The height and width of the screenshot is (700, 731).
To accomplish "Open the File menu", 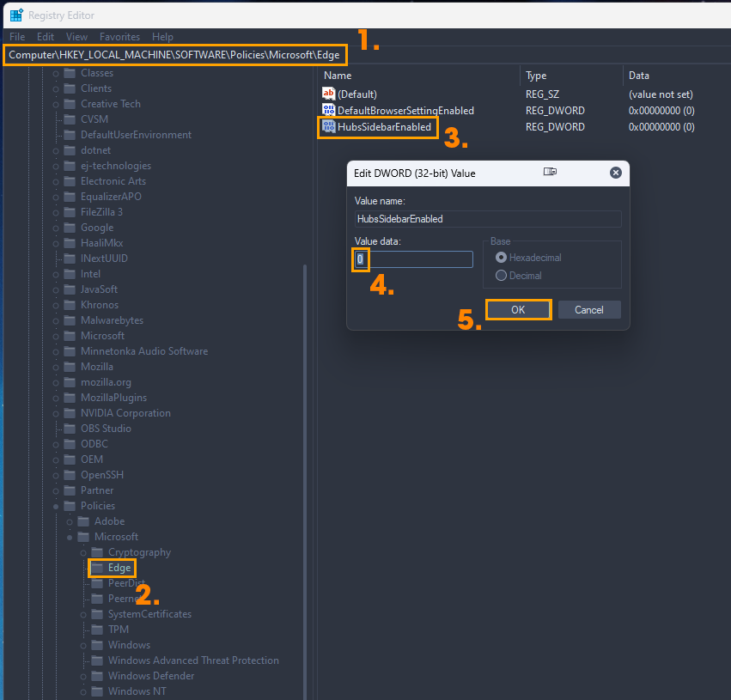I will [x=17, y=36].
